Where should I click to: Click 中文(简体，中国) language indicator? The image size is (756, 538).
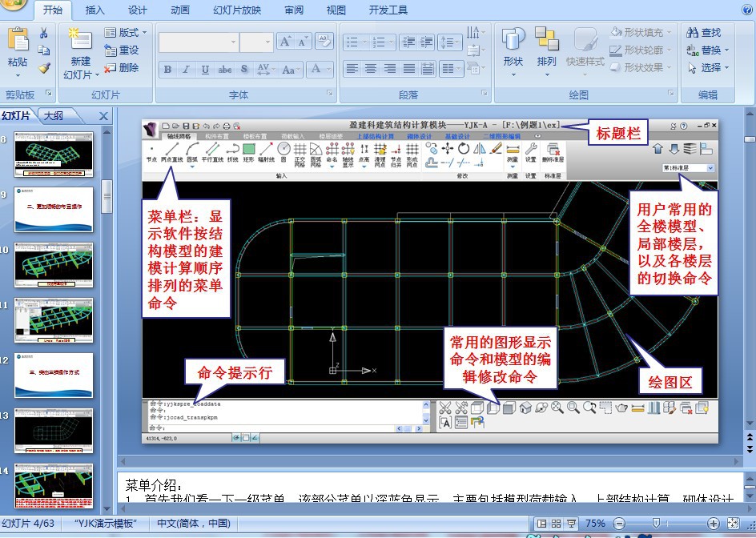pyautogui.click(x=193, y=524)
